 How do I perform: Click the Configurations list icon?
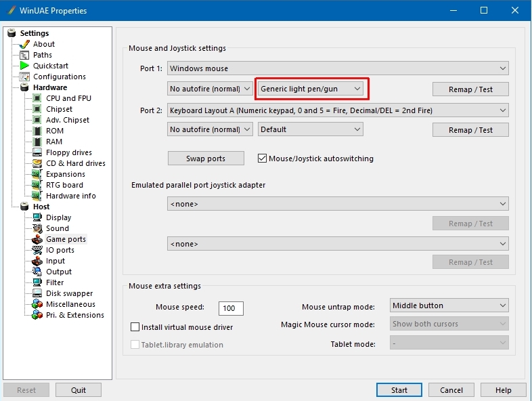click(x=24, y=77)
